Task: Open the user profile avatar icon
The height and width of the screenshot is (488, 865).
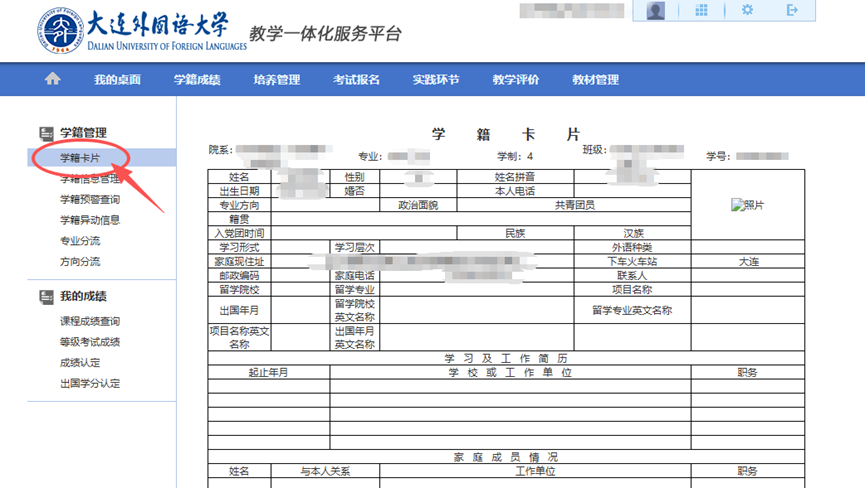Action: 655,10
